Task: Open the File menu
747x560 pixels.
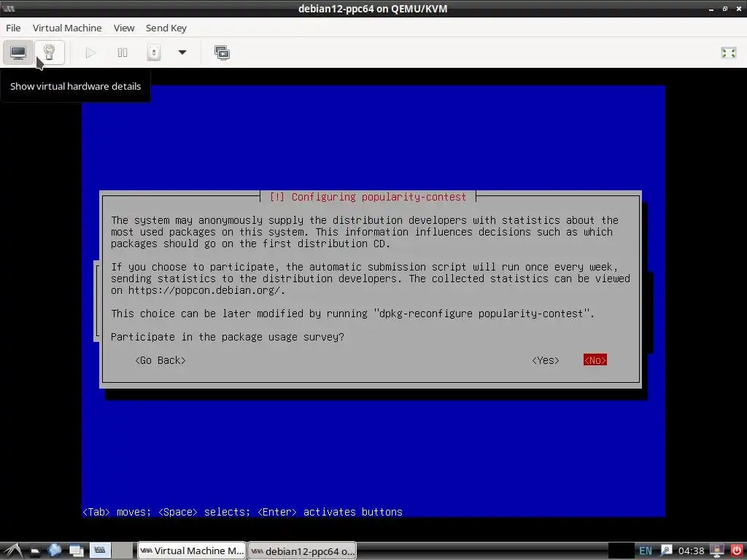Action: 13,28
